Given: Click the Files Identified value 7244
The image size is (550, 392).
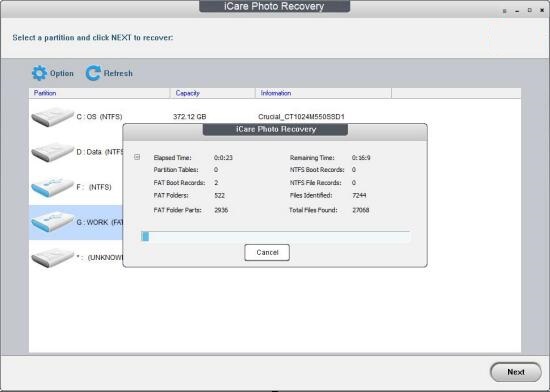Looking at the screenshot, I should (359, 195).
